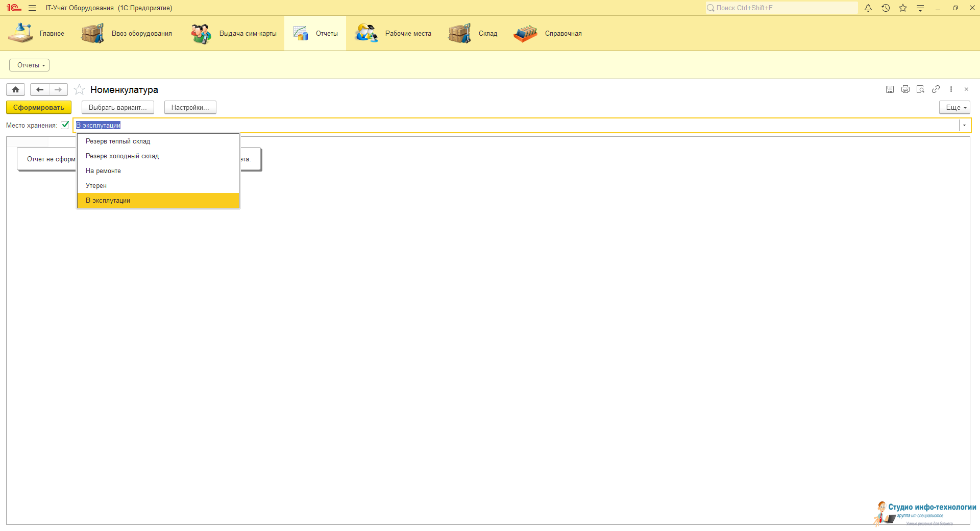Click the notifications bell icon
The image size is (980, 531).
[x=868, y=8]
